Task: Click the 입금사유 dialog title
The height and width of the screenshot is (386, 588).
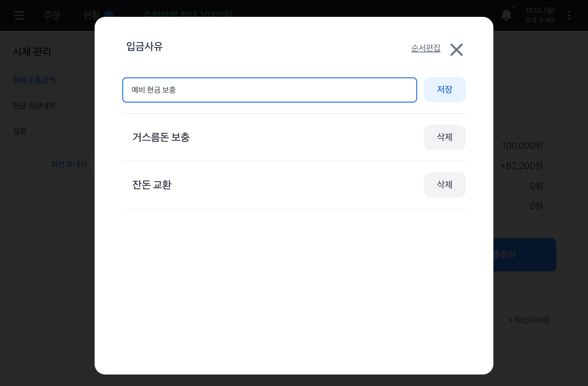Action: 145,47
